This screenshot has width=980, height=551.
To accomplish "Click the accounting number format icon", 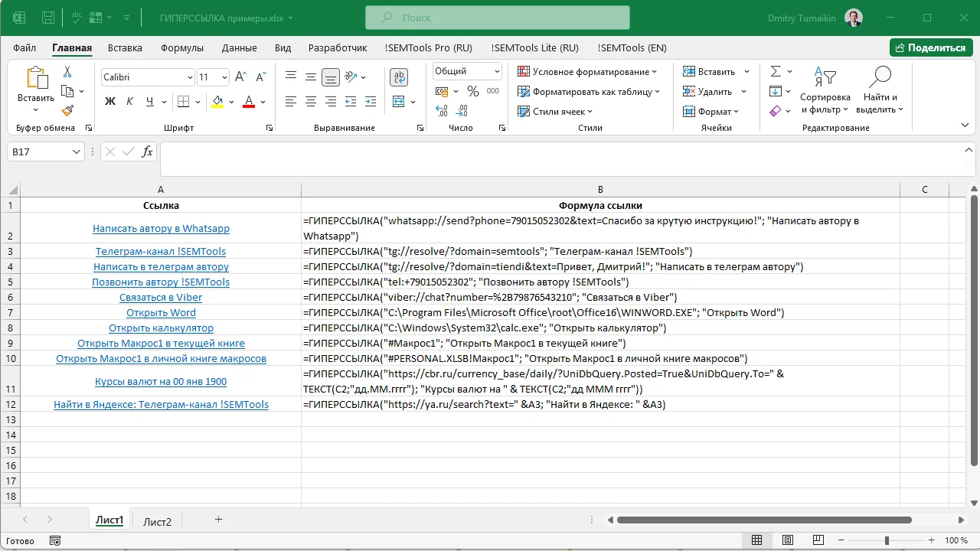I will click(442, 91).
